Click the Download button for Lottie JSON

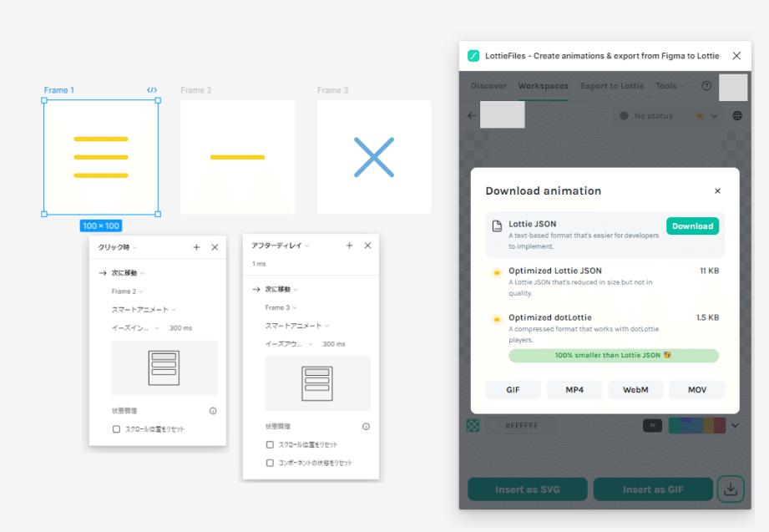(x=692, y=226)
